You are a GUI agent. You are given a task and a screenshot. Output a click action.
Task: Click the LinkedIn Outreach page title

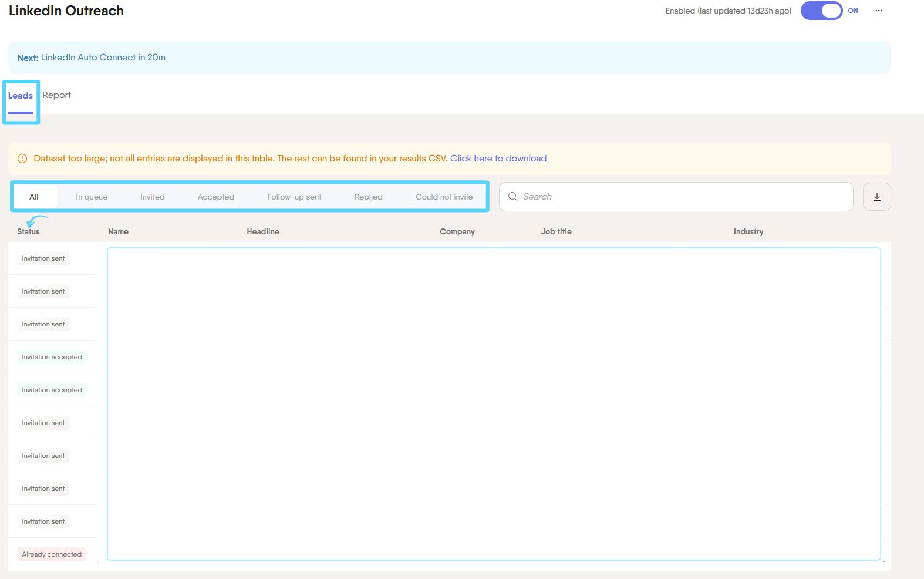66,11
